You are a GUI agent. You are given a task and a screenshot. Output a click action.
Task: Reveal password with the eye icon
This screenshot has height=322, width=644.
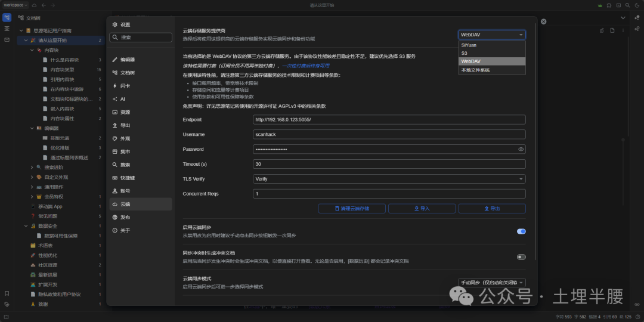[x=521, y=149]
